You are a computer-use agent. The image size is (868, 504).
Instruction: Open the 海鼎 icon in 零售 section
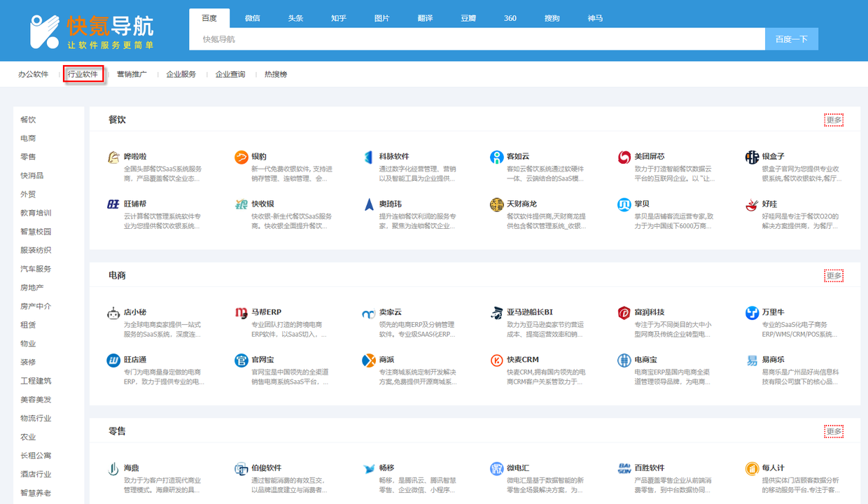[113, 469]
